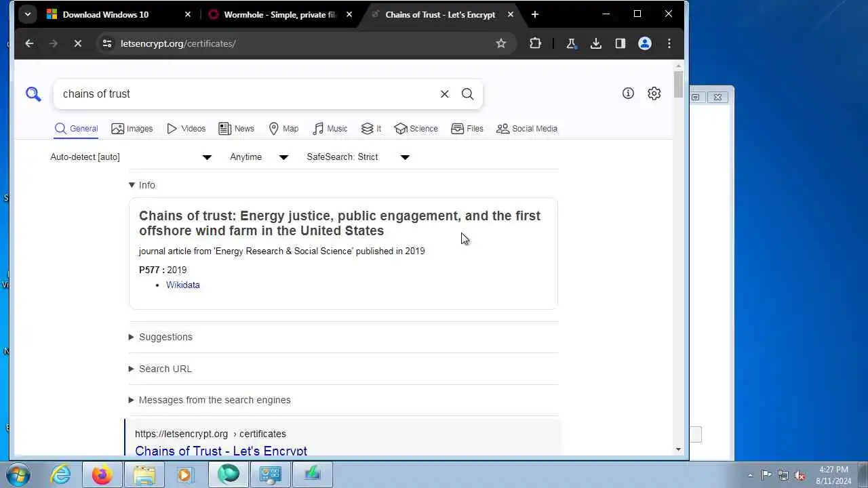This screenshot has width=868, height=488.
Task: Launch Firefox from taskbar
Action: (102, 474)
